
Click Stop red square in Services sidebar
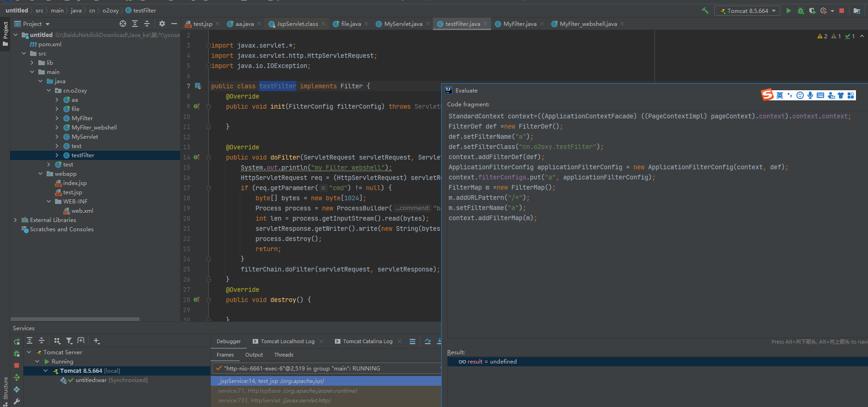[x=17, y=365]
